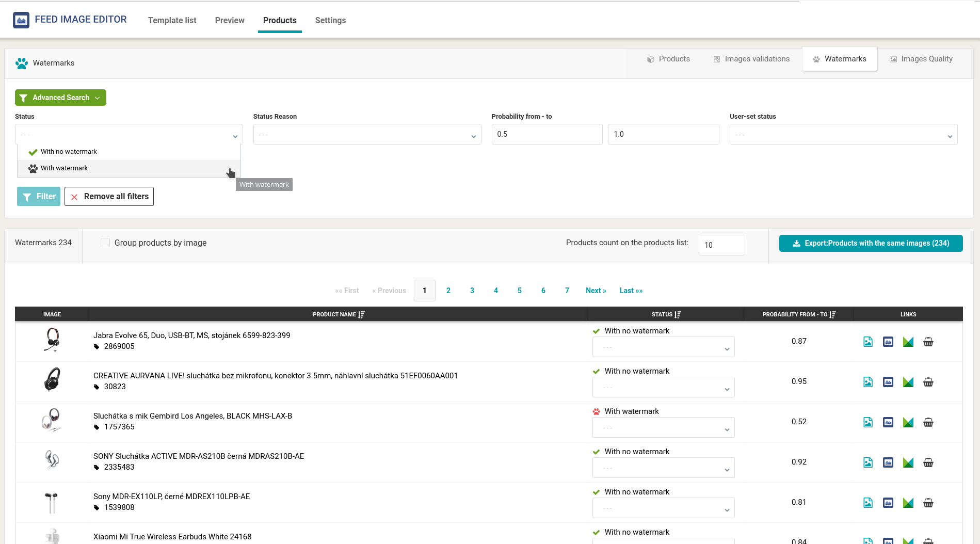Open Jabra Evolve 65 headset thumbnail

tap(52, 340)
